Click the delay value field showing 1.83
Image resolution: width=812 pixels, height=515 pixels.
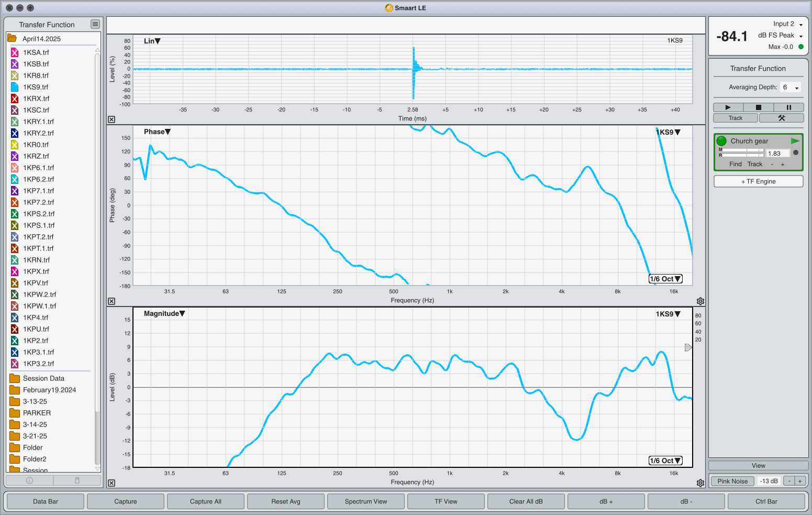[777, 154]
